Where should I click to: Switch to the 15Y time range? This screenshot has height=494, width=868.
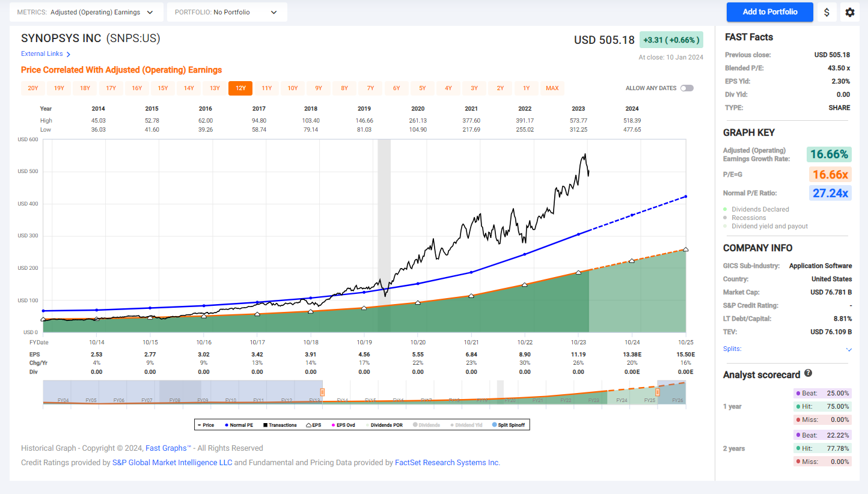click(163, 88)
